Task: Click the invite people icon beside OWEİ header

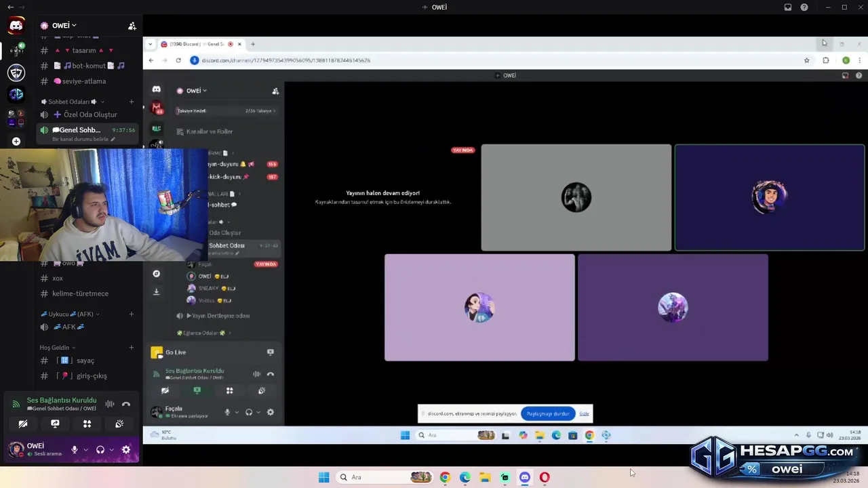Action: [132, 26]
